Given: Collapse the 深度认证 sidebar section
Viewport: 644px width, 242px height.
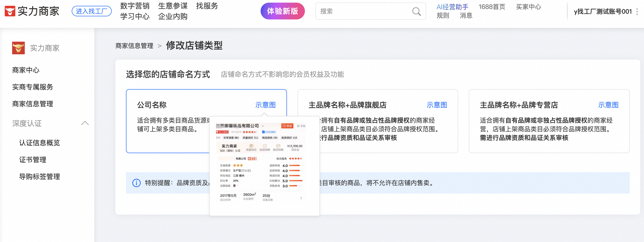Looking at the screenshot, I should coord(85,123).
